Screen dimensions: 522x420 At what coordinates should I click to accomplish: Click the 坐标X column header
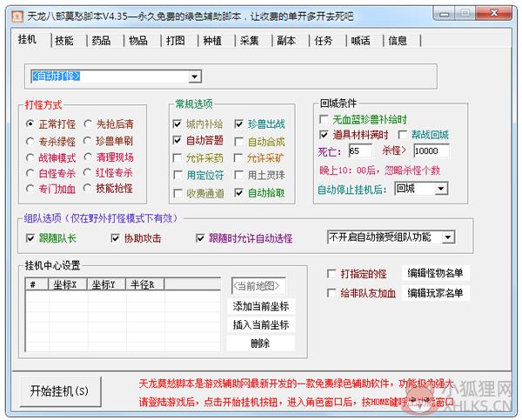68,284
